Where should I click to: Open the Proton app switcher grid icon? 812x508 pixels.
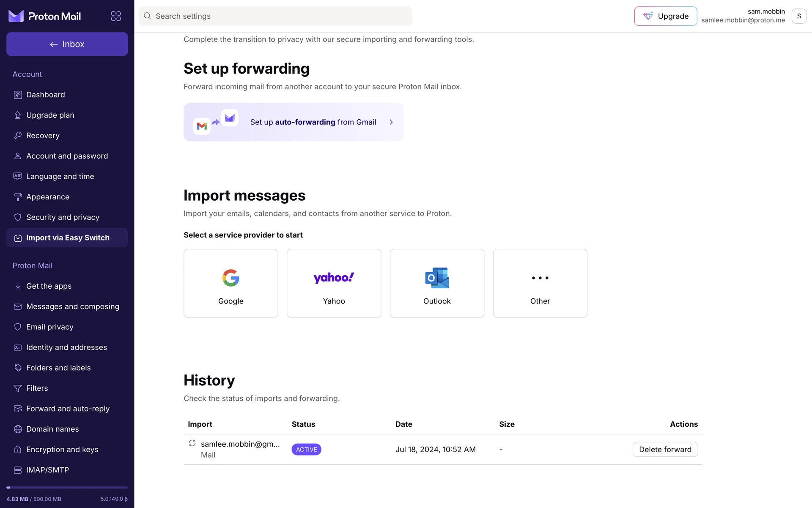(x=116, y=16)
